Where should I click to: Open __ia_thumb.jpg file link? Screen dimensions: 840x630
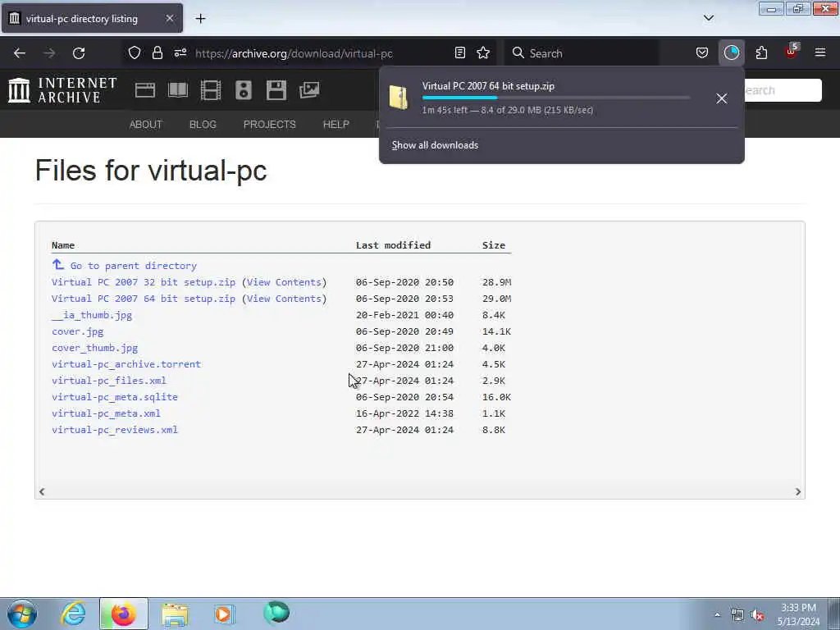[x=92, y=315]
